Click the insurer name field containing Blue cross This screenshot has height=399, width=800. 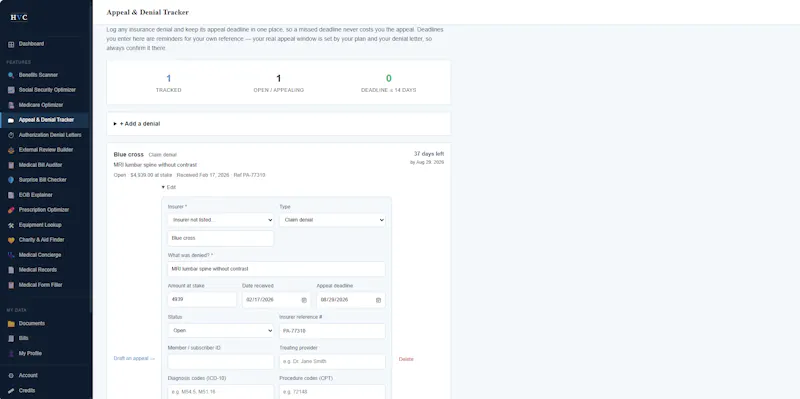coord(220,238)
